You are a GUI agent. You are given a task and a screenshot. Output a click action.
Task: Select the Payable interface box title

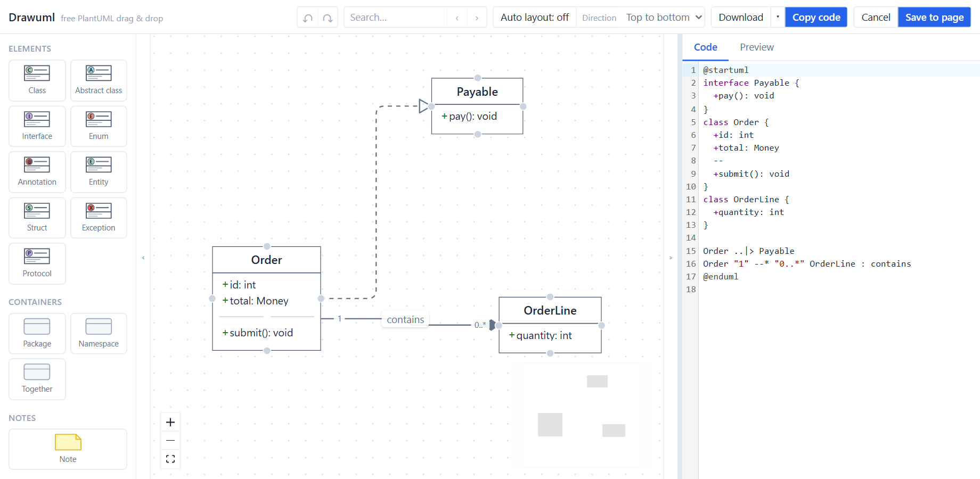coord(477,92)
